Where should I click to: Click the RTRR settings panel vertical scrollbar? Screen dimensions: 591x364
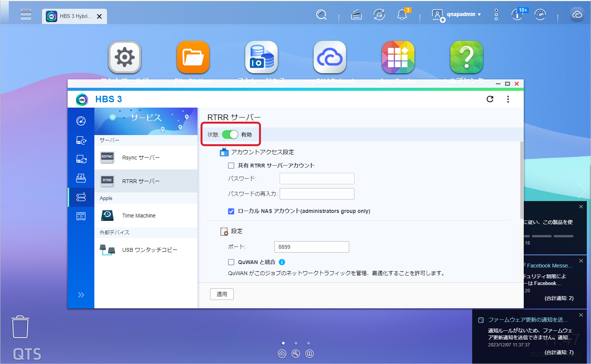(522, 180)
